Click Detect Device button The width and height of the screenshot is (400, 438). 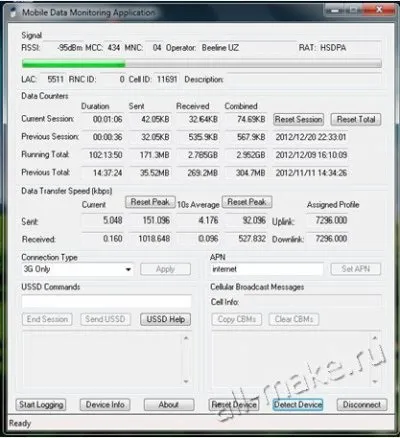click(x=298, y=405)
